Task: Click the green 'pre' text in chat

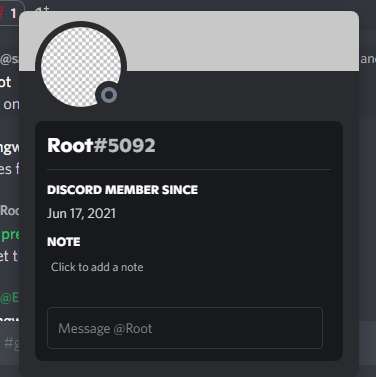Action: click(10, 235)
